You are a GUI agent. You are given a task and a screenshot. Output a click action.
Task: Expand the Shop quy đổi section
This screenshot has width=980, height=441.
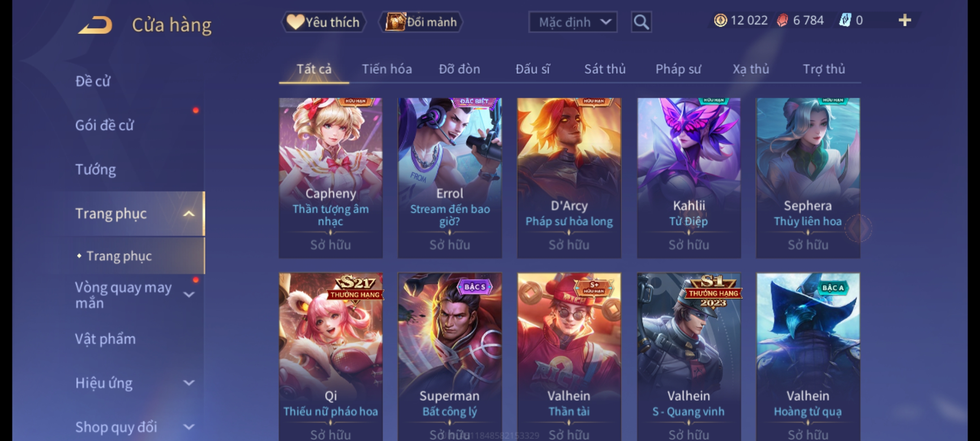[x=189, y=427]
